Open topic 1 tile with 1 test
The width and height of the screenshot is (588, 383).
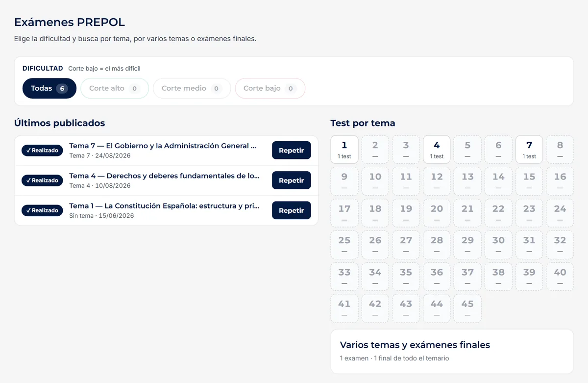[x=344, y=150]
